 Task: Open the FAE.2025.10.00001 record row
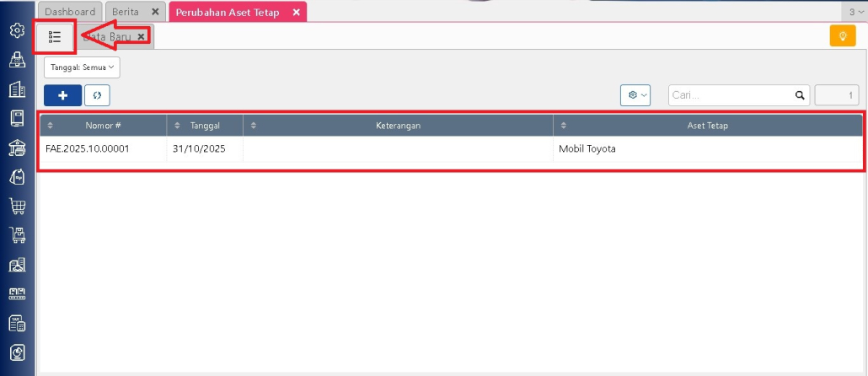tap(94, 149)
